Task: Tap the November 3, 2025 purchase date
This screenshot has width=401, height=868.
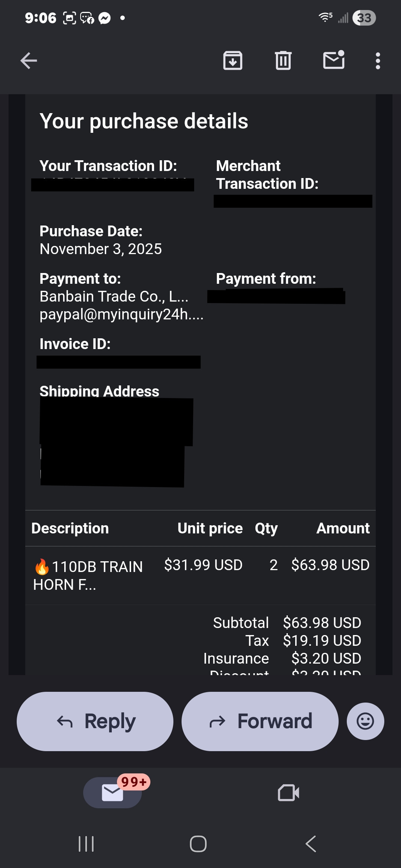Action: pos(101,249)
